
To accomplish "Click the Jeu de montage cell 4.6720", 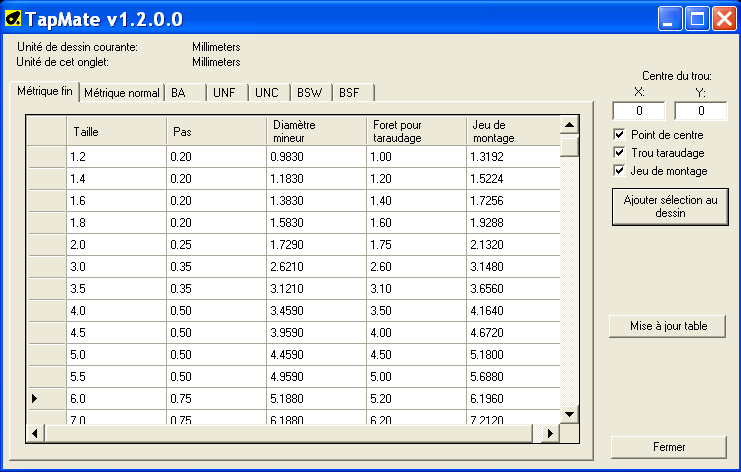I will point(513,333).
